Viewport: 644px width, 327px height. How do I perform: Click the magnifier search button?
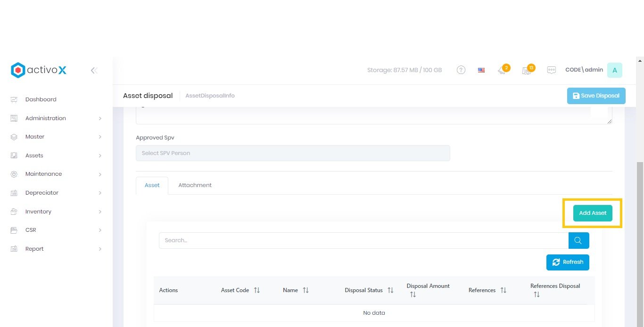(x=578, y=240)
